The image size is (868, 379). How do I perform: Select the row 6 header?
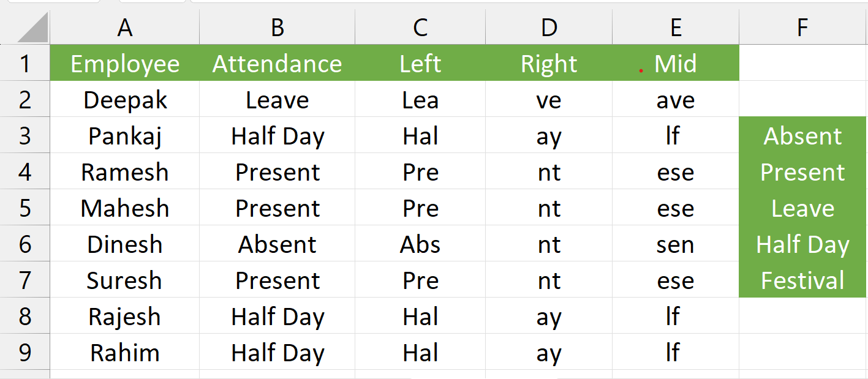pyautogui.click(x=25, y=244)
